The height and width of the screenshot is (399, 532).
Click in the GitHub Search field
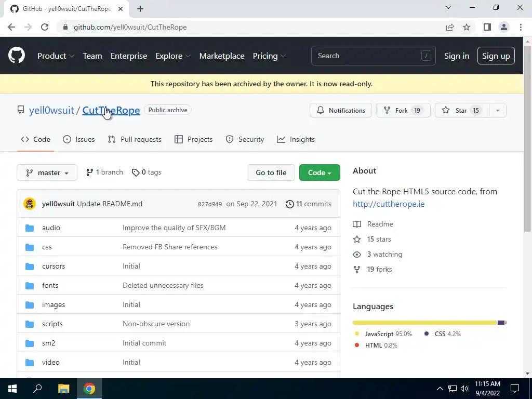click(373, 56)
